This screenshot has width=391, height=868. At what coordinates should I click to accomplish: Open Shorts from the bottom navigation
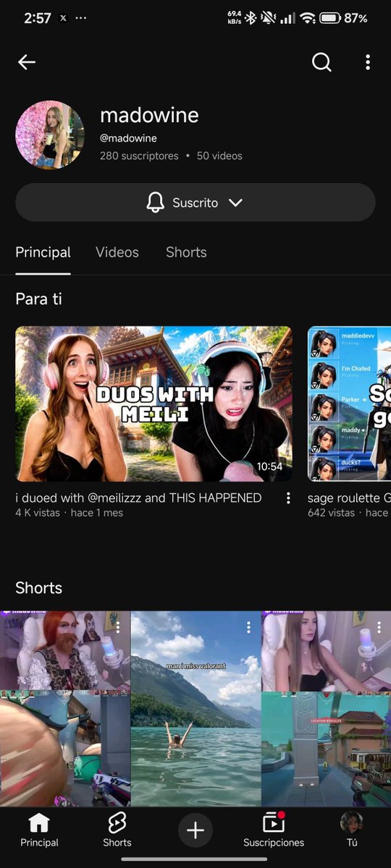point(117,830)
